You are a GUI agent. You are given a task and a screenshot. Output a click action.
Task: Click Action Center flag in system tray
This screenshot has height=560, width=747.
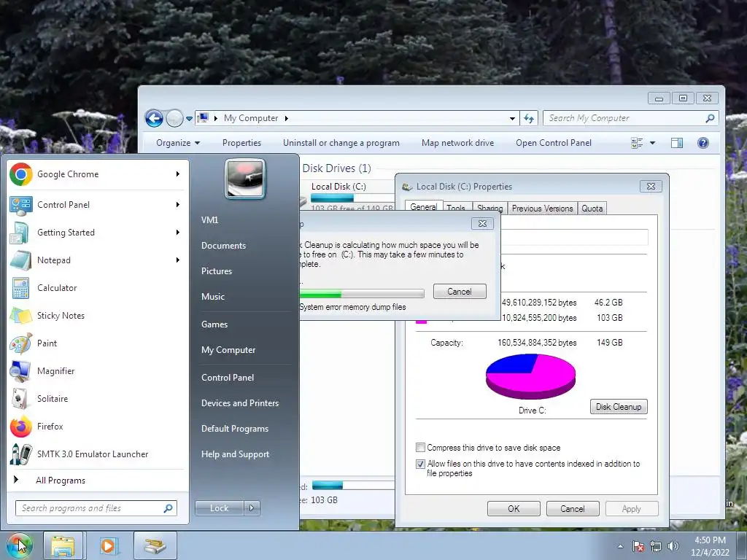click(x=638, y=546)
